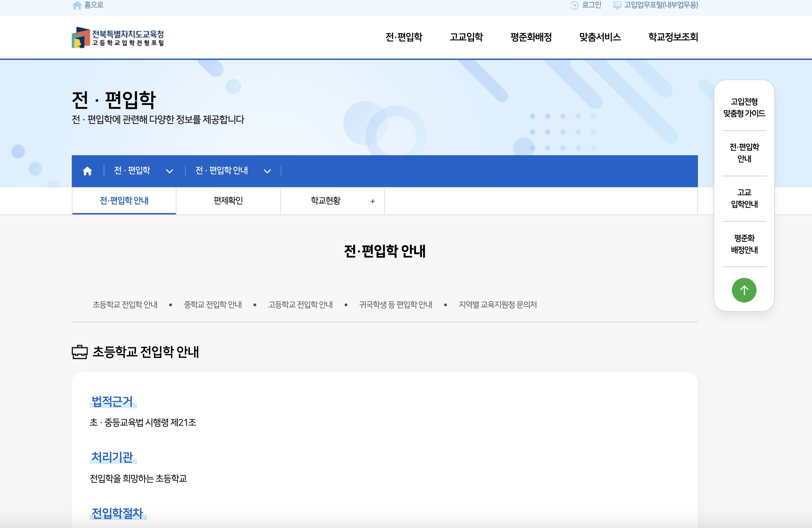The height and width of the screenshot is (528, 812).
Task: Open 지역별 교육지원청 문의처 link
Action: (x=498, y=305)
